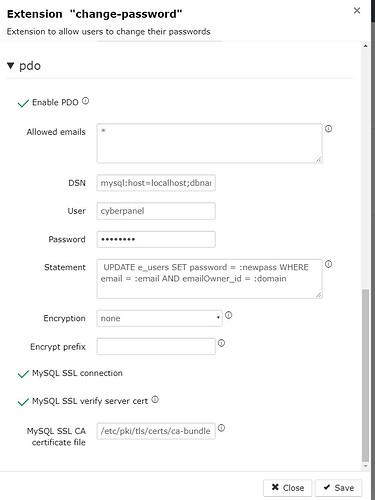375x500 pixels.
Task: Click the Statement SQL textarea
Action: pos(209,279)
